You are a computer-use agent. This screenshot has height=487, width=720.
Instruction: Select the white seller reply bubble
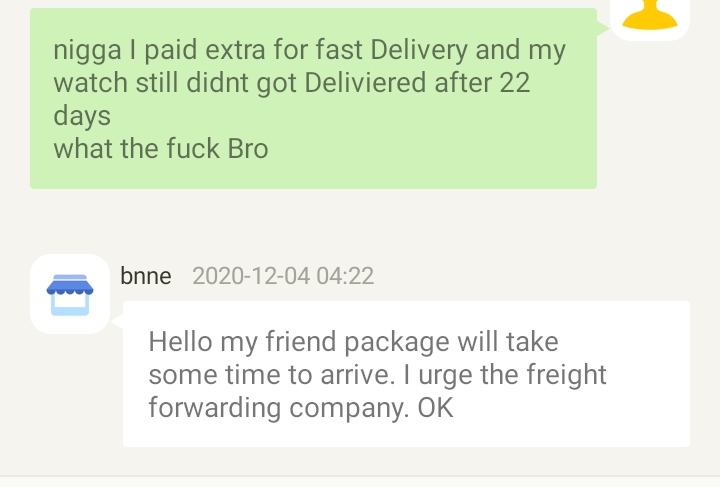tap(406, 373)
